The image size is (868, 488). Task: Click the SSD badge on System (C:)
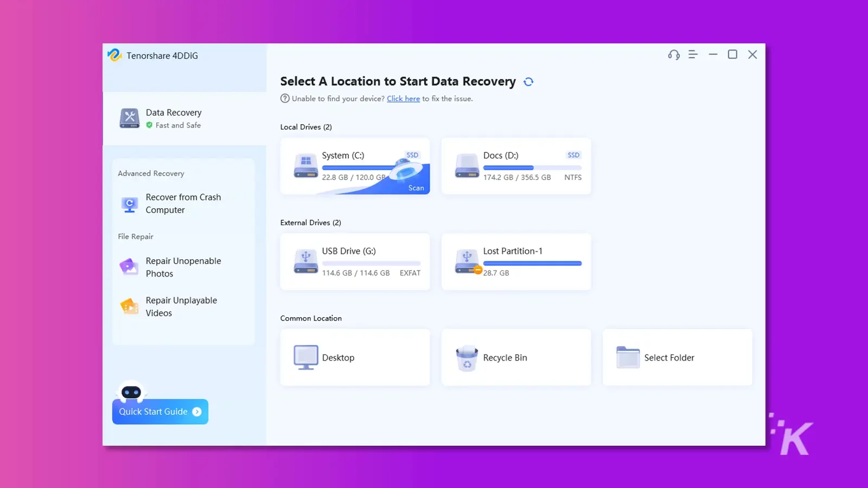point(412,155)
